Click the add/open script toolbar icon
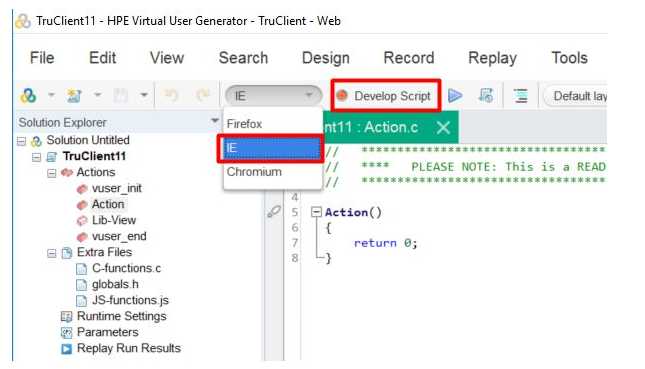Screen dimensions: 645x369 pyautogui.click(x=74, y=95)
